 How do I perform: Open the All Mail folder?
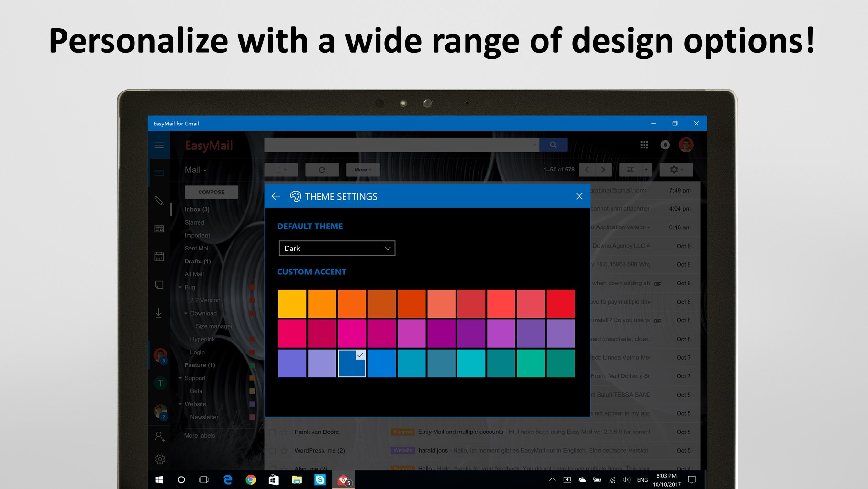tap(194, 274)
